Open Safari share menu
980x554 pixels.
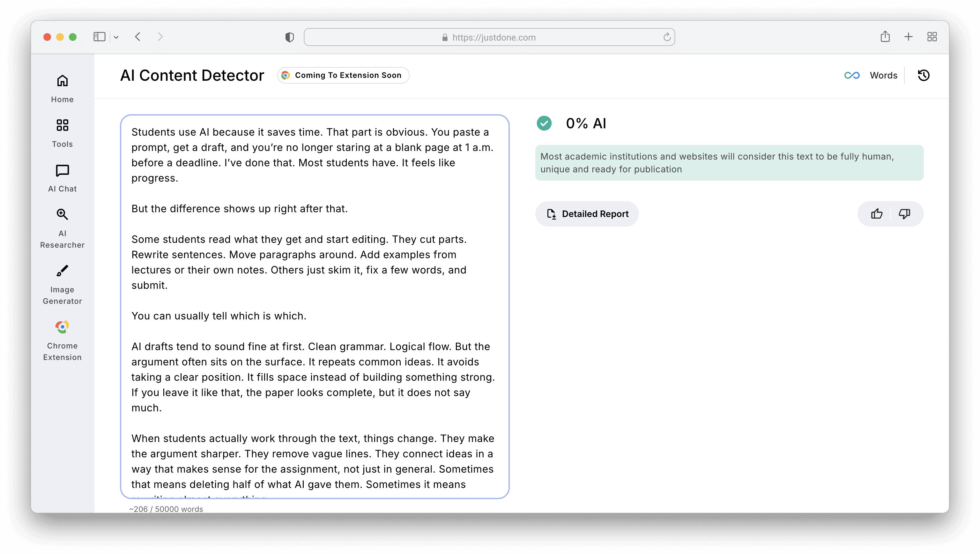(885, 37)
